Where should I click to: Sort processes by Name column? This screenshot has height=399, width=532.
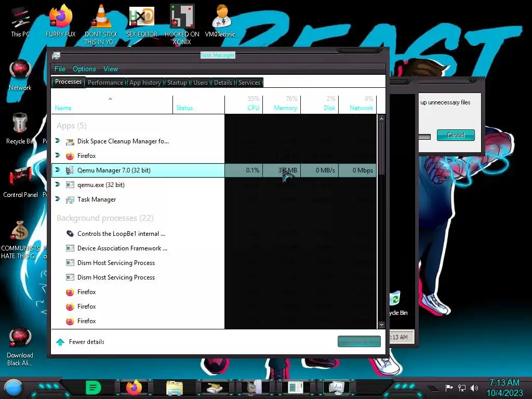click(x=112, y=104)
